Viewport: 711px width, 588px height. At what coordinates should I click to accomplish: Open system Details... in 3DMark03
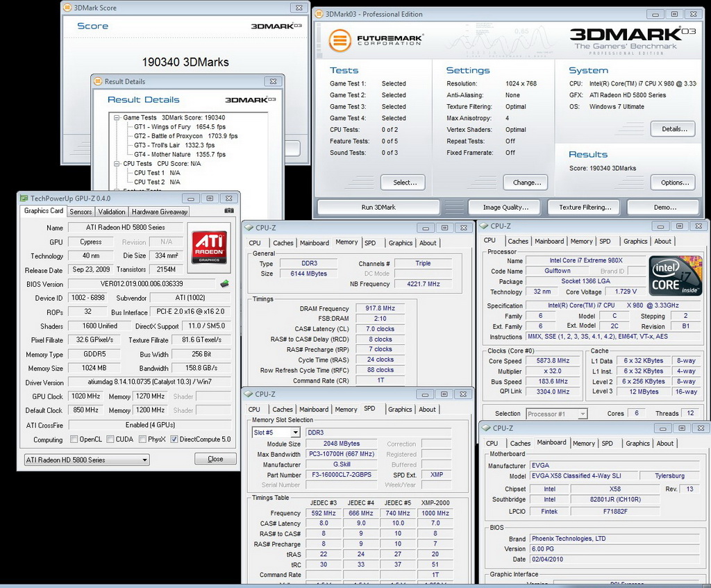pyautogui.click(x=673, y=128)
